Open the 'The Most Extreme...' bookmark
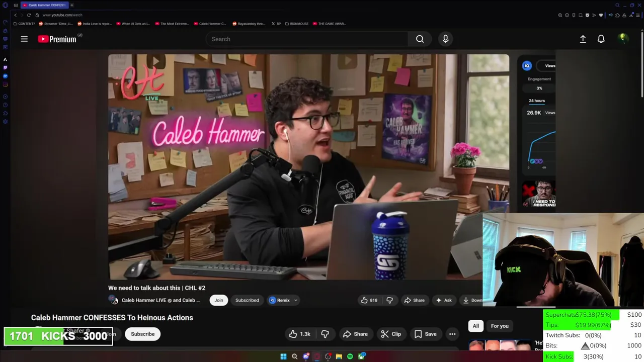The image size is (644, 362). pos(172,24)
